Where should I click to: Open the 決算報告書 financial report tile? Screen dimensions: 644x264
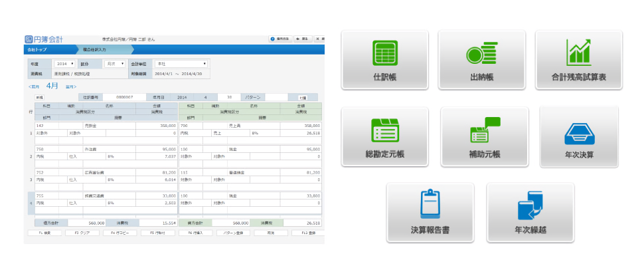(x=430, y=213)
